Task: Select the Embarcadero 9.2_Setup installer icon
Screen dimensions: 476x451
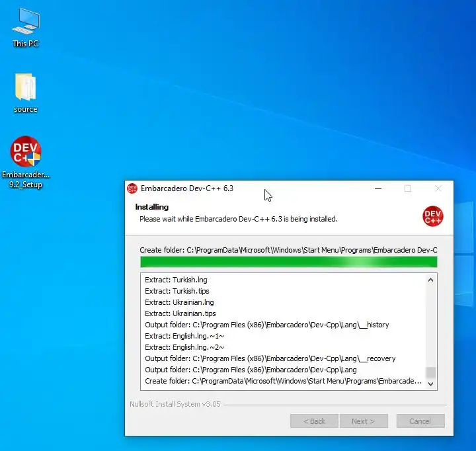Action: click(26, 162)
